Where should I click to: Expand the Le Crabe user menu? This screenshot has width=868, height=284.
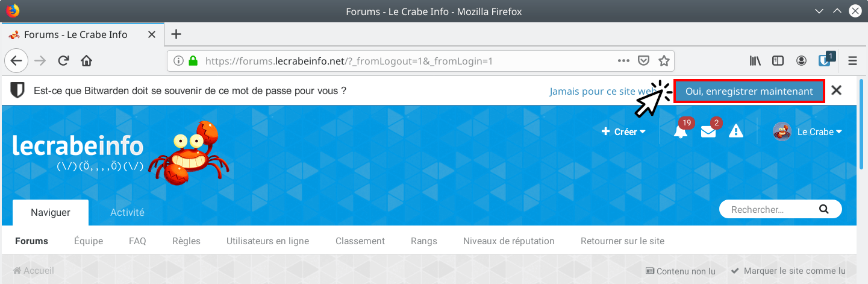tap(807, 131)
